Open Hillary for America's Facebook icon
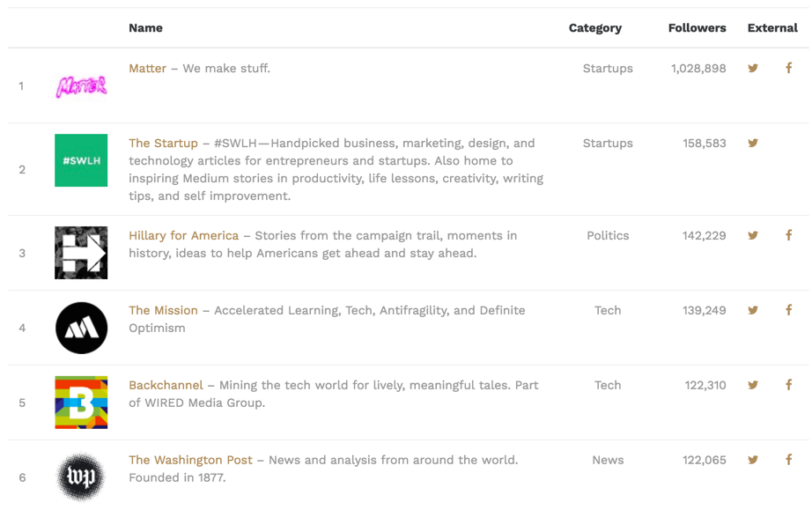Viewport: 812px width, 510px height. click(788, 235)
